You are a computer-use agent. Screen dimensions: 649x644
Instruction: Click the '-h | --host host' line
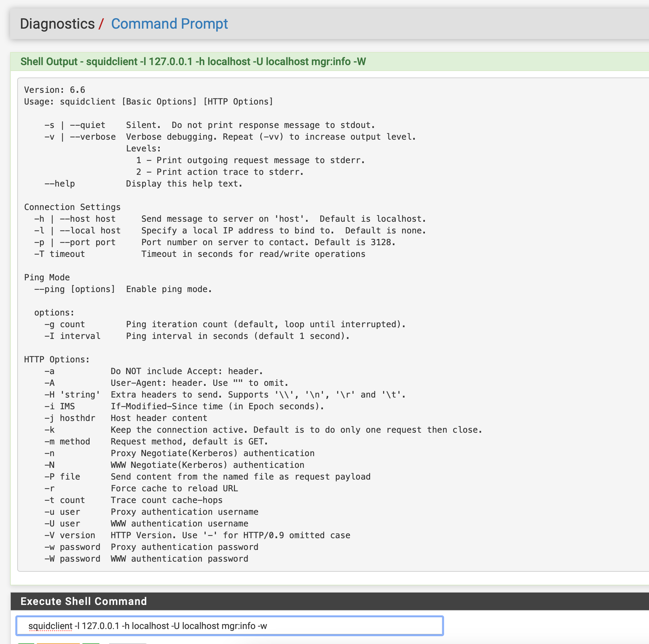[230, 219]
